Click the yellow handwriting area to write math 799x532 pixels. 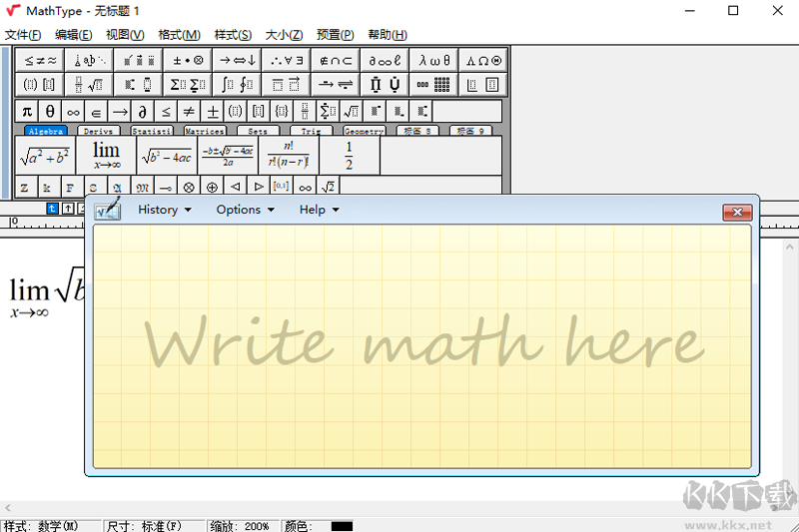coord(421,344)
